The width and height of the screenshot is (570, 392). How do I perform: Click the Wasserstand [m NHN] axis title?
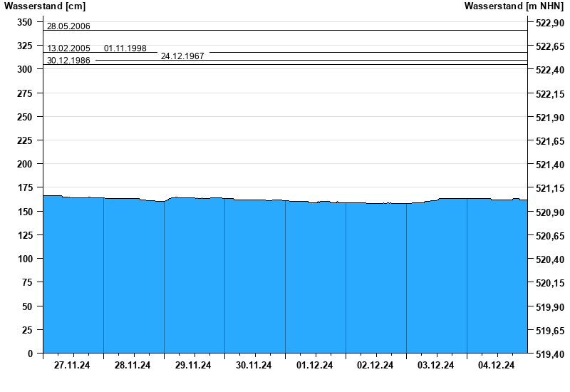tap(514, 6)
